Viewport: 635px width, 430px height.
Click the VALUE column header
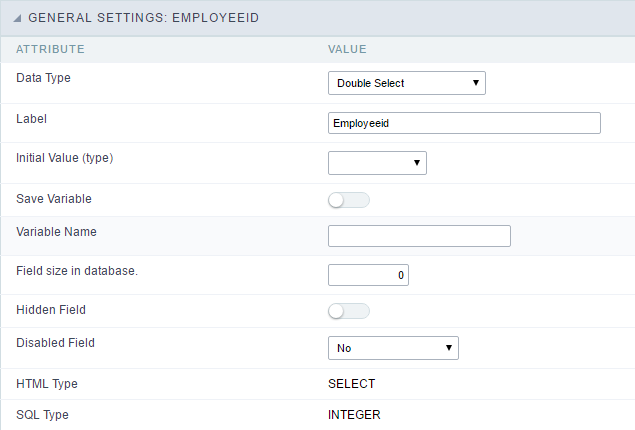coord(347,48)
